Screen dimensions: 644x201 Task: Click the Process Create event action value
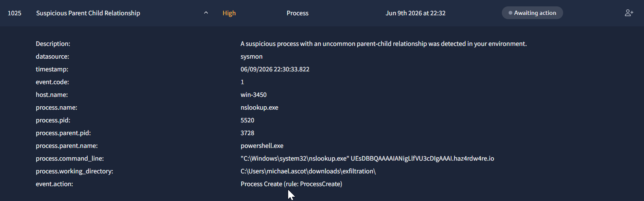pos(291,184)
